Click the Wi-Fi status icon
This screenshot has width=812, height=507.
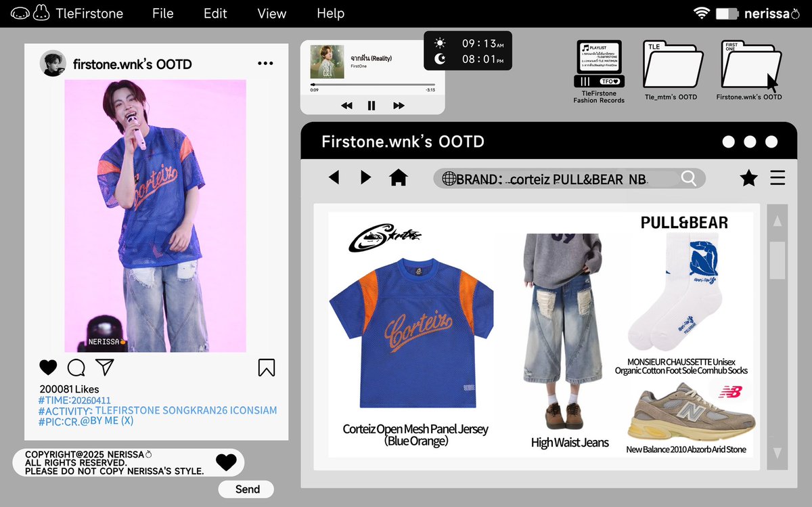(701, 13)
